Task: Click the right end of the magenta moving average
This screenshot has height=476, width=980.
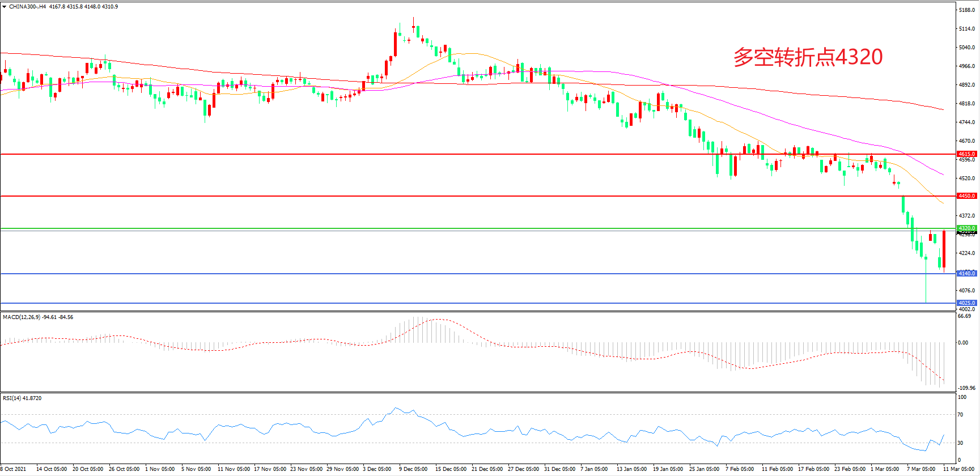Action: (943, 175)
